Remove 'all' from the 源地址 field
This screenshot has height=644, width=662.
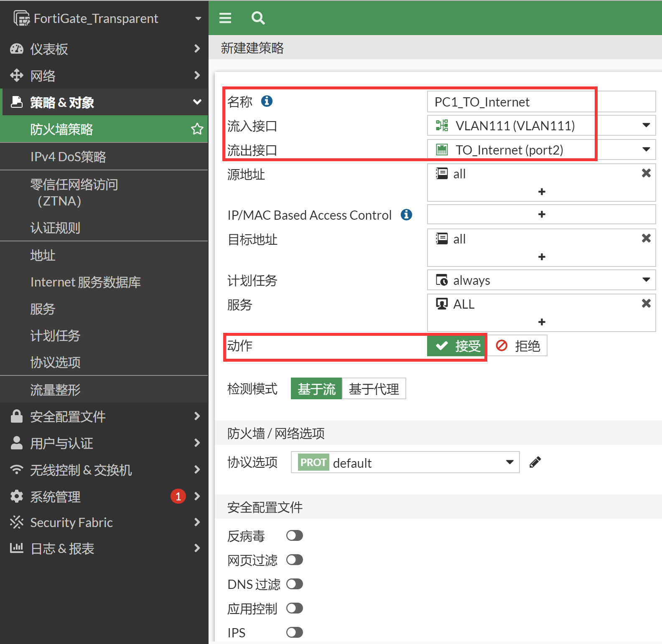(646, 173)
